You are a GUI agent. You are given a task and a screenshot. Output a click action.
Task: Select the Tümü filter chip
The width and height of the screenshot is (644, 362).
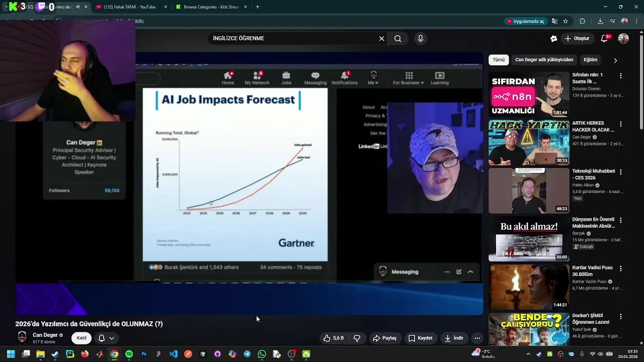pos(499,60)
